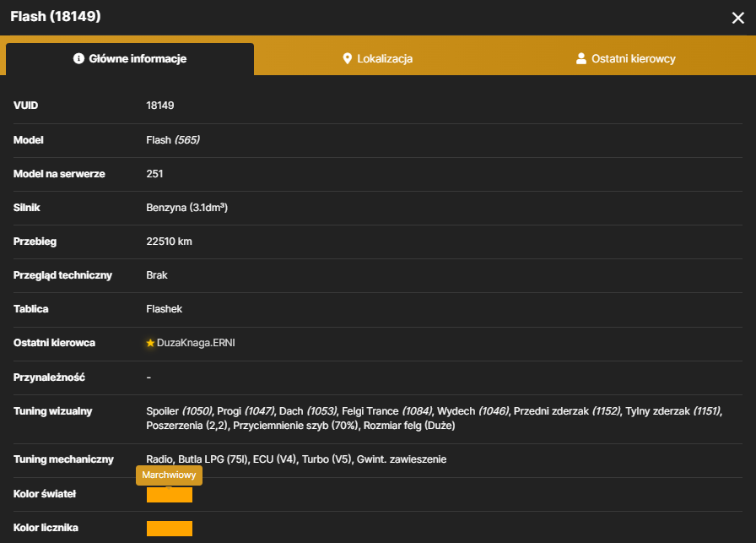Click the dialog title Flash (18149)

click(56, 16)
